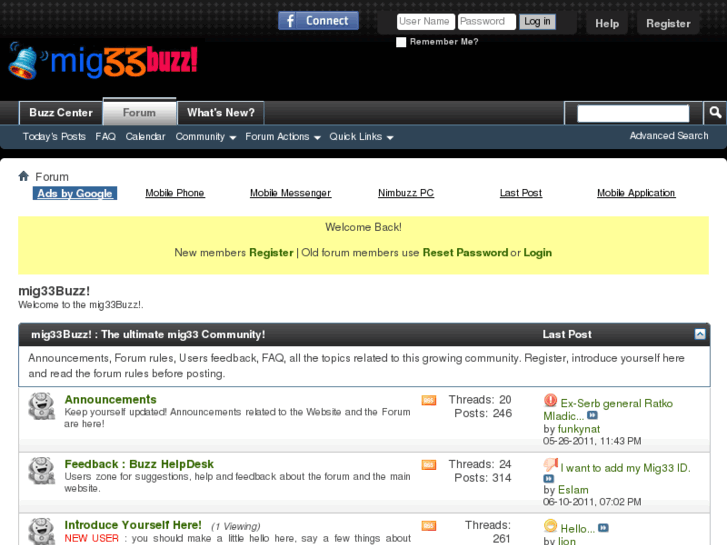727x545 pixels.
Task: Expand the Quick Links dropdown
Action: pyautogui.click(x=361, y=137)
